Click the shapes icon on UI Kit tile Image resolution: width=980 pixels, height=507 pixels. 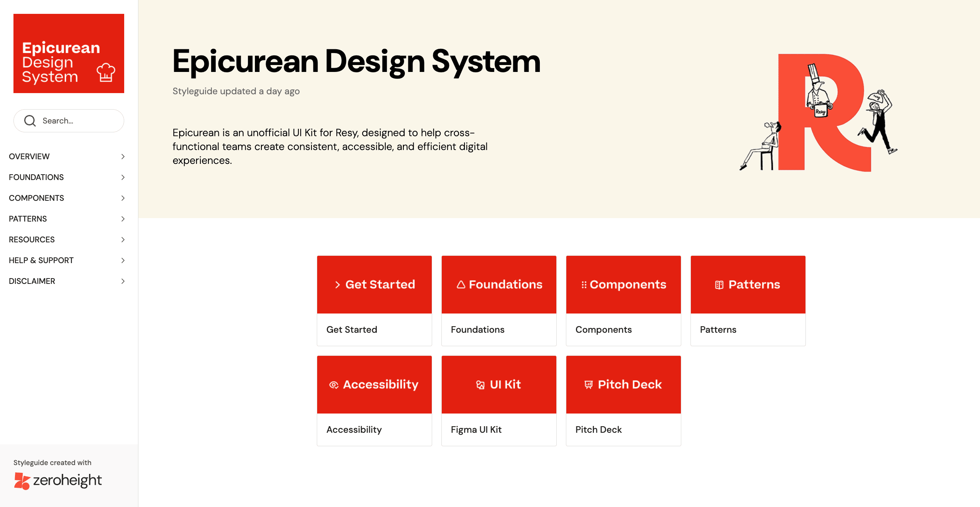(x=480, y=385)
